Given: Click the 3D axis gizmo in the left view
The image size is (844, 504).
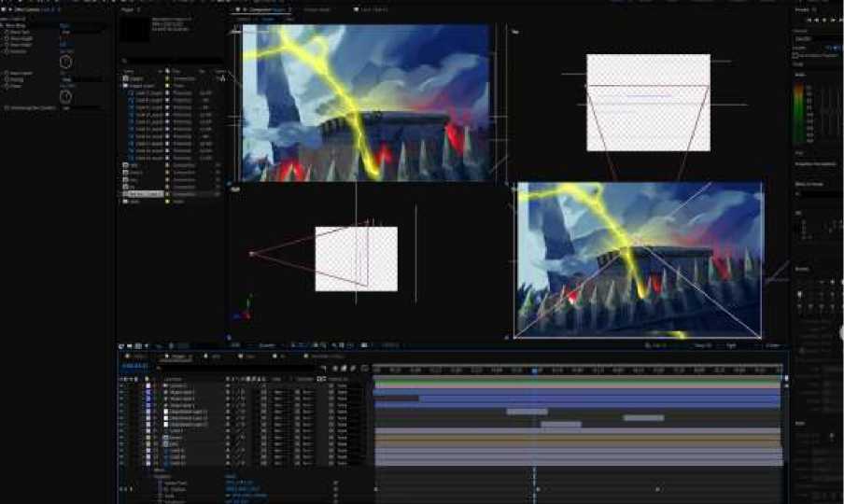Looking at the screenshot, I should (244, 309).
